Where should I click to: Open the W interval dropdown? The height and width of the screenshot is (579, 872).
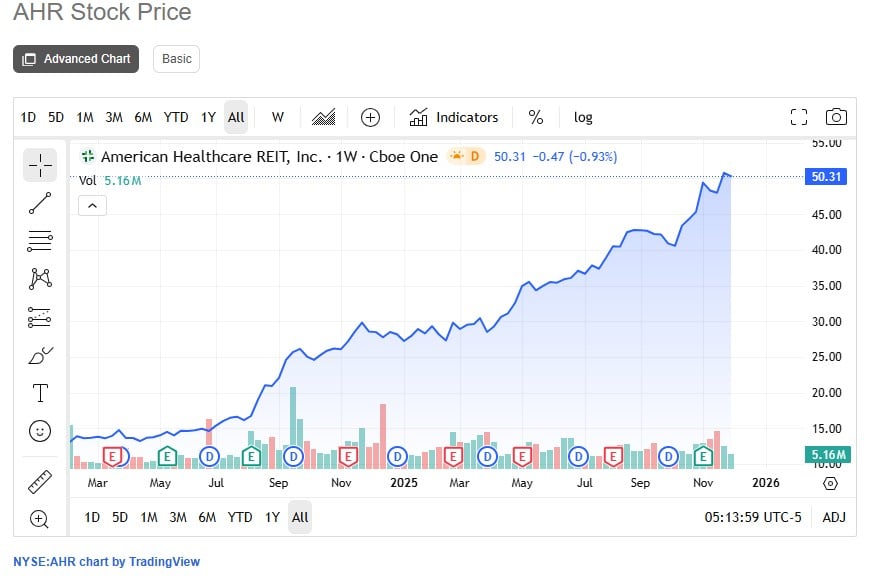pyautogui.click(x=278, y=117)
